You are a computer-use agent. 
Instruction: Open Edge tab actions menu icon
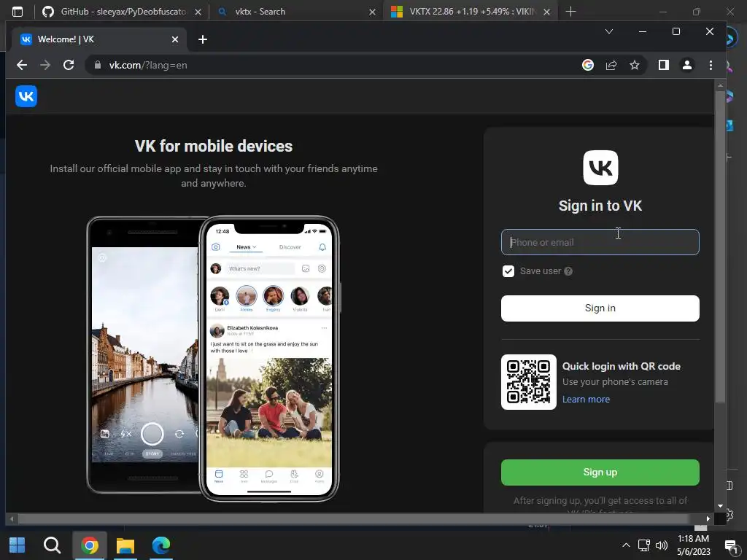tap(18, 12)
